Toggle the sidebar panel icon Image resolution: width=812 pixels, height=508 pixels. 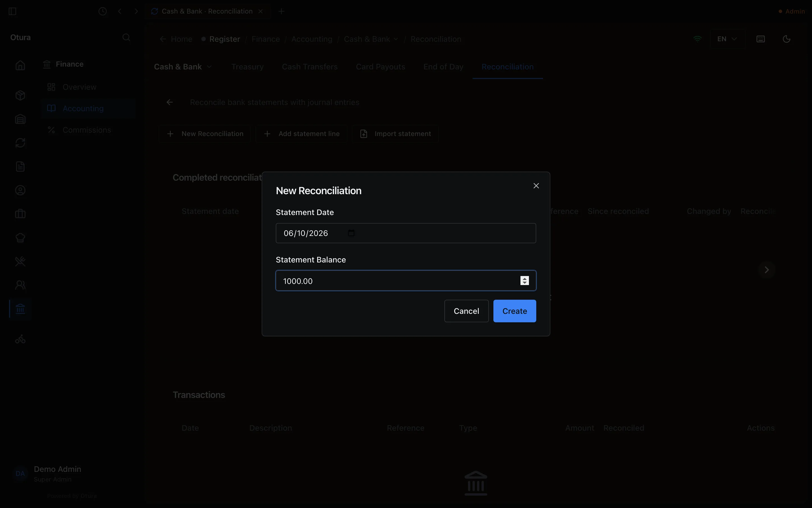[x=12, y=11]
